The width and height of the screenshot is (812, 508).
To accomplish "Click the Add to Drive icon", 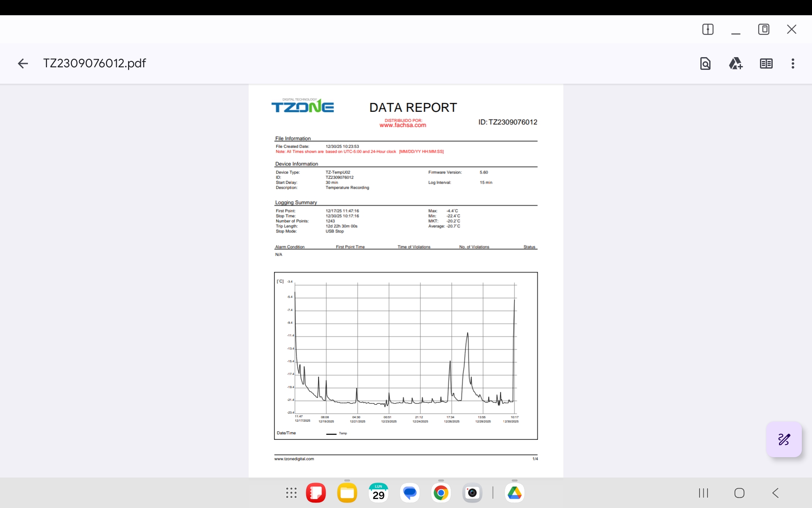I will (x=735, y=63).
